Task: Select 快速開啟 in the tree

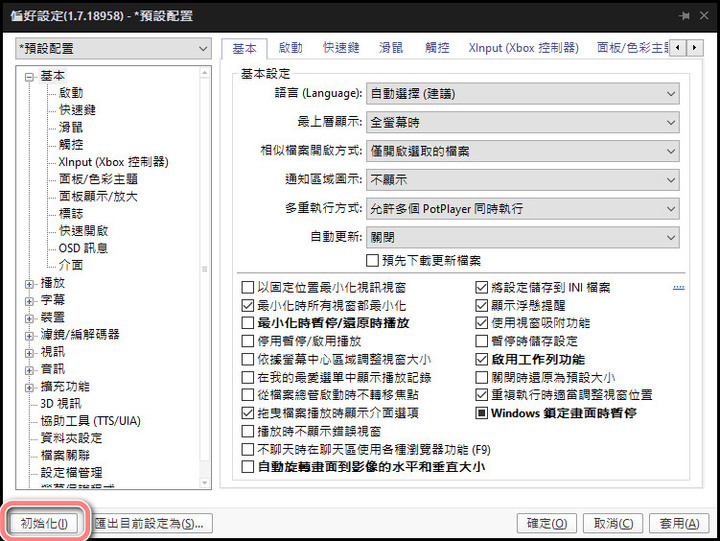Action: 84,231
